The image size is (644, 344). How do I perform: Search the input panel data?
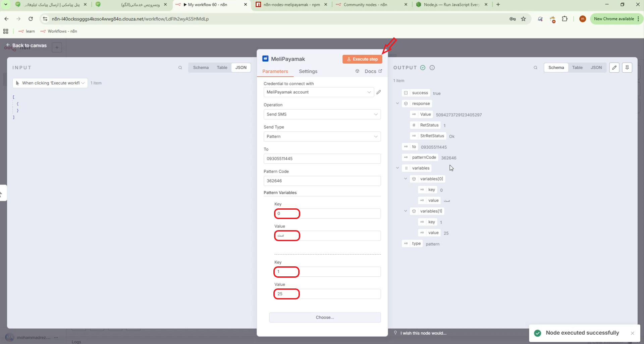tap(180, 68)
